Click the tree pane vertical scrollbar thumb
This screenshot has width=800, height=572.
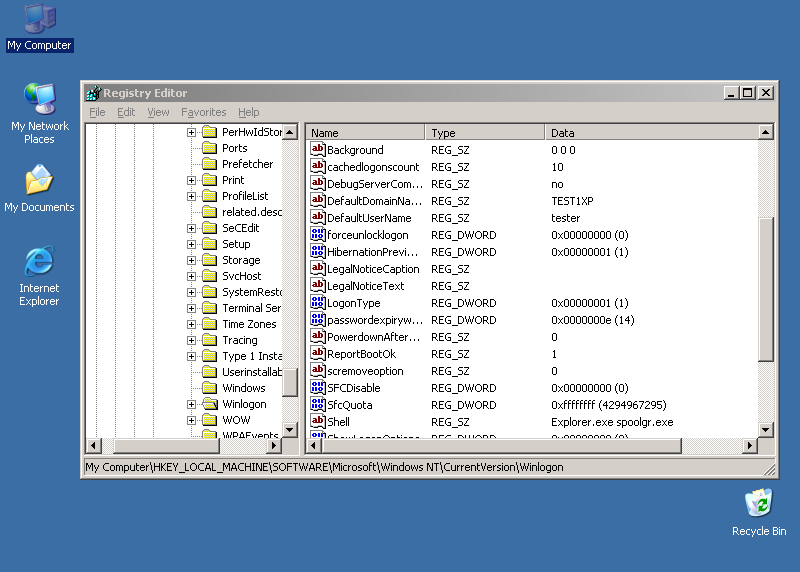(x=290, y=383)
